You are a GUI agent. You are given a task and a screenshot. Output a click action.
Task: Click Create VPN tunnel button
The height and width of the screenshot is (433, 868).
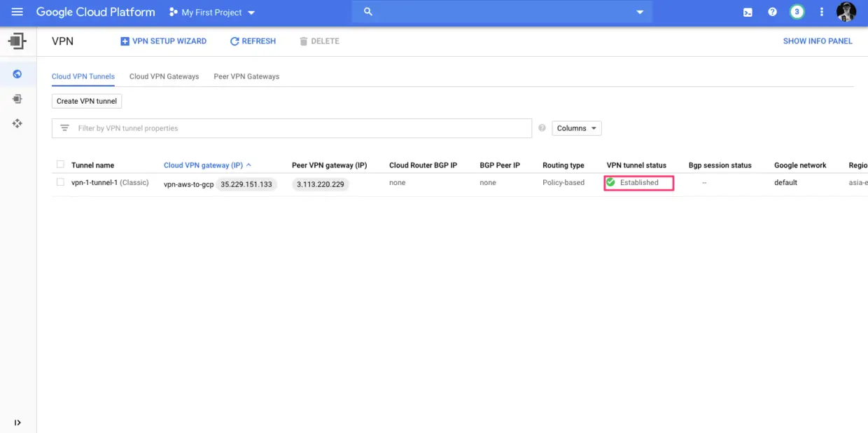(x=87, y=101)
